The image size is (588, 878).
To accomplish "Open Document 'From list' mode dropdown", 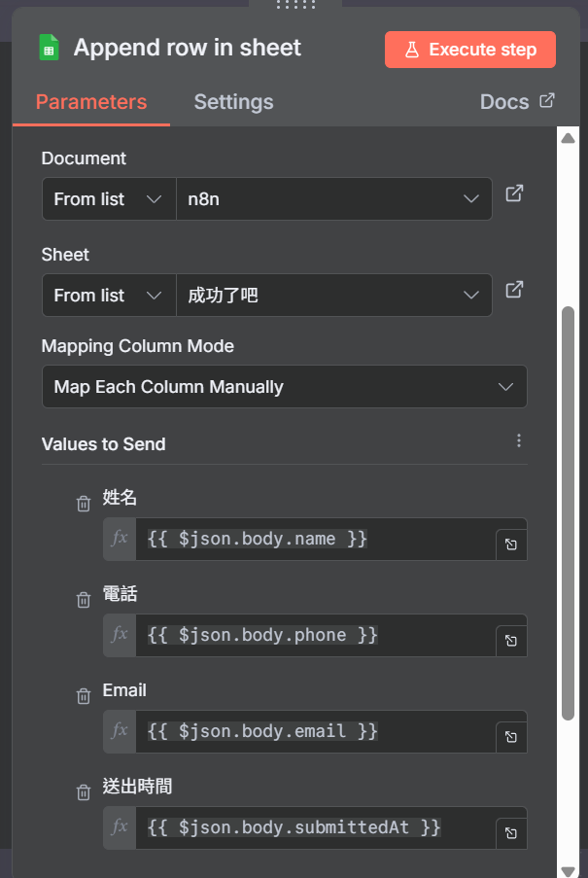I will (x=108, y=198).
